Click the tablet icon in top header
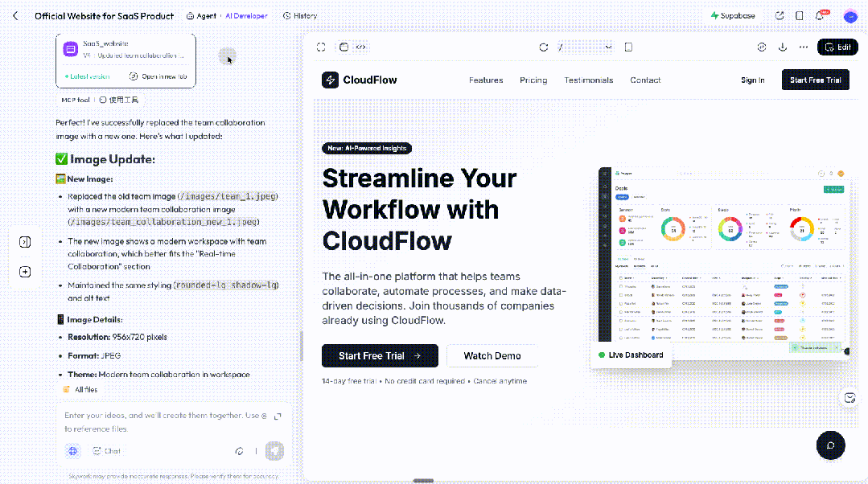Screen dimensions: 868x484 [800, 16]
